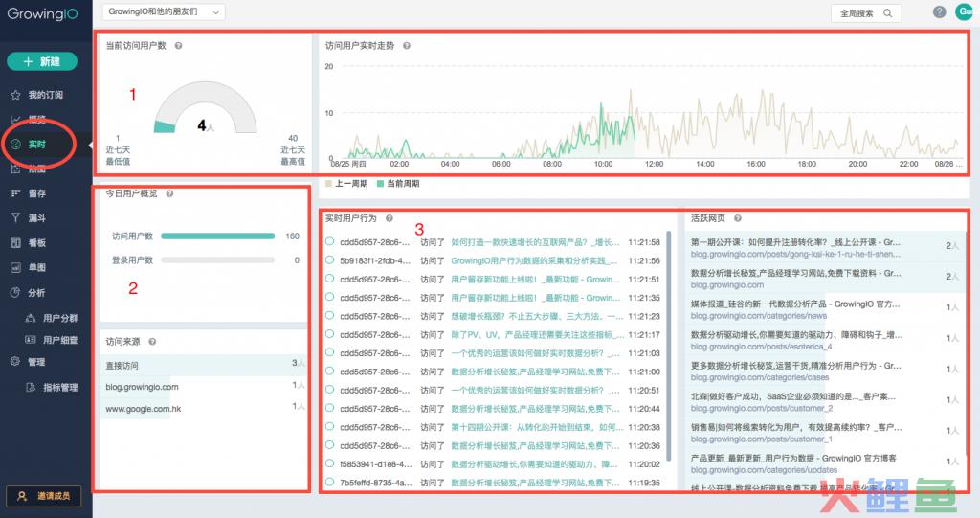Select circle for the 11:21:03 visit row
This screenshot has height=518, width=980.
(x=329, y=353)
